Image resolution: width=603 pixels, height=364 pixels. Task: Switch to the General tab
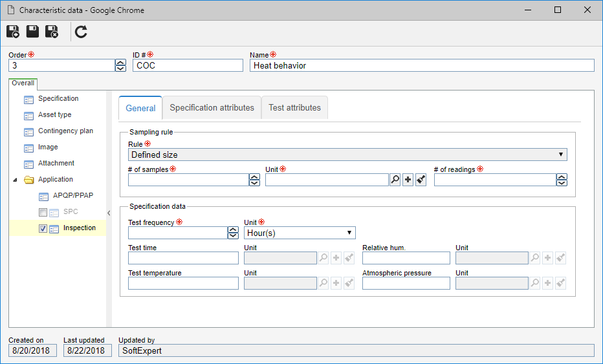click(140, 108)
